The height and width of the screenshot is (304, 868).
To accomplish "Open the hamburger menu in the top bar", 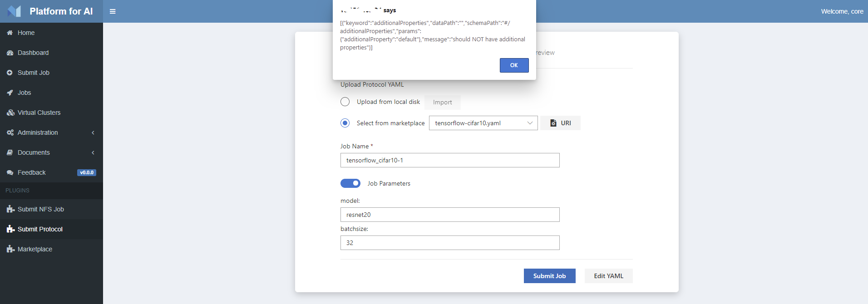I will (113, 11).
